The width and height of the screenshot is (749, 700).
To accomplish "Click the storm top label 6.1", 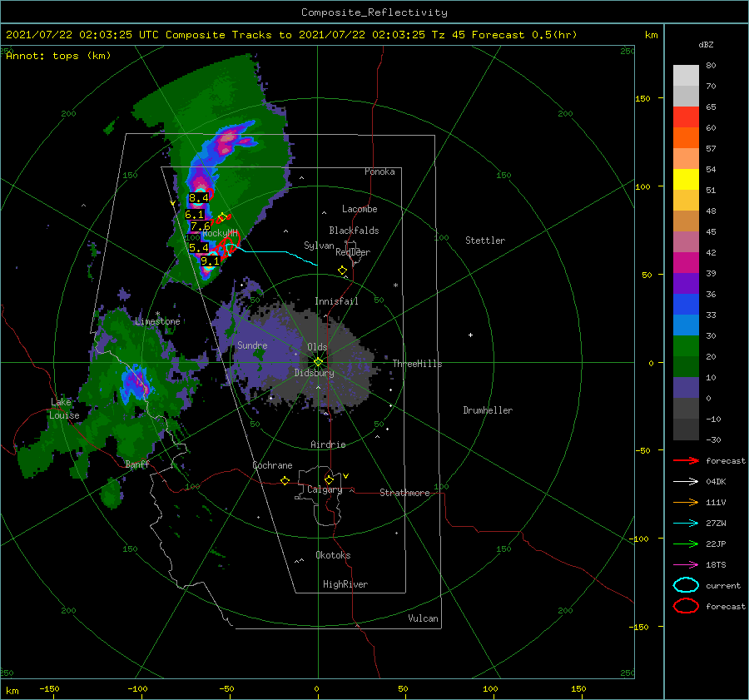I will [x=195, y=215].
